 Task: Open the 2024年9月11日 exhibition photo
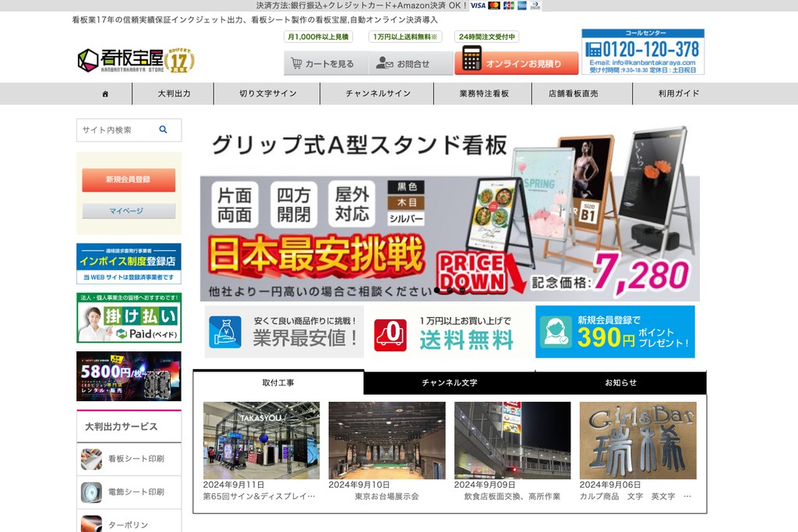[x=262, y=440]
